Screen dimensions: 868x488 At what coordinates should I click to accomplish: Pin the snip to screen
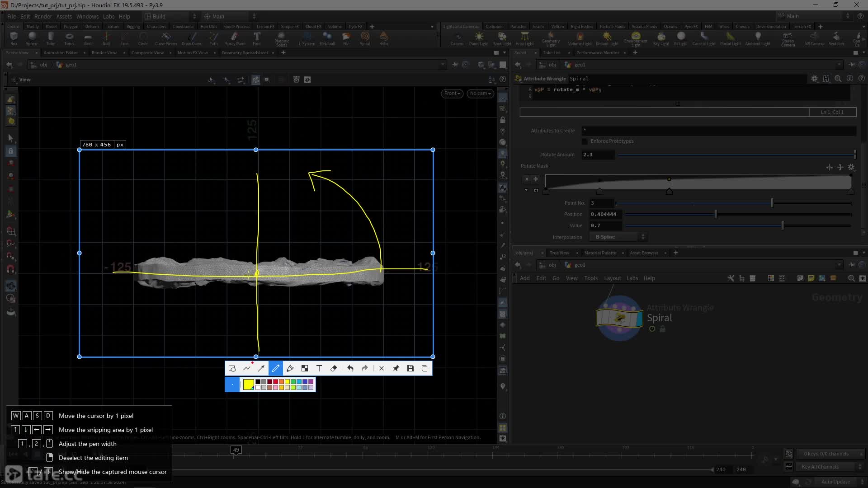pyautogui.click(x=396, y=368)
